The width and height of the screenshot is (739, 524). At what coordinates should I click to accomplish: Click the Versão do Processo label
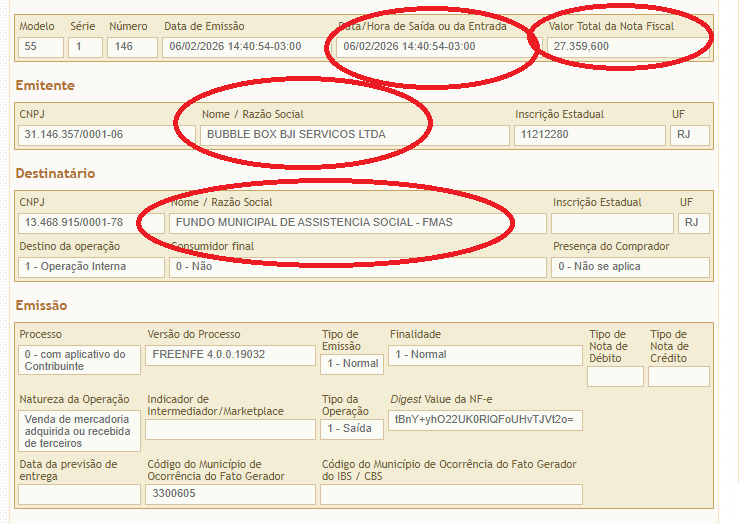click(x=194, y=335)
